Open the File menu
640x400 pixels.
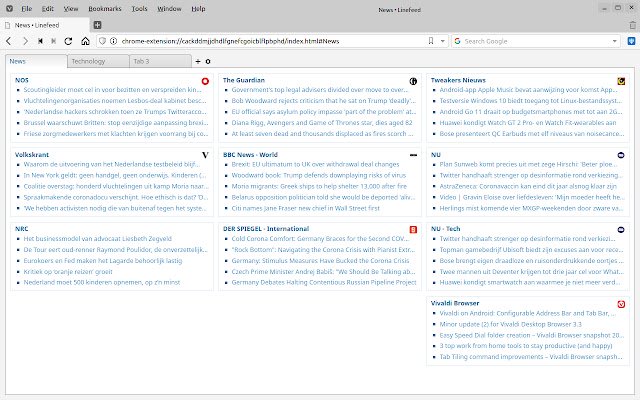coord(27,9)
